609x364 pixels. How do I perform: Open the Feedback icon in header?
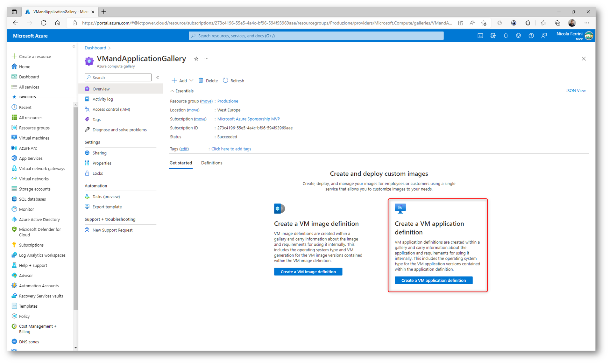[544, 36]
